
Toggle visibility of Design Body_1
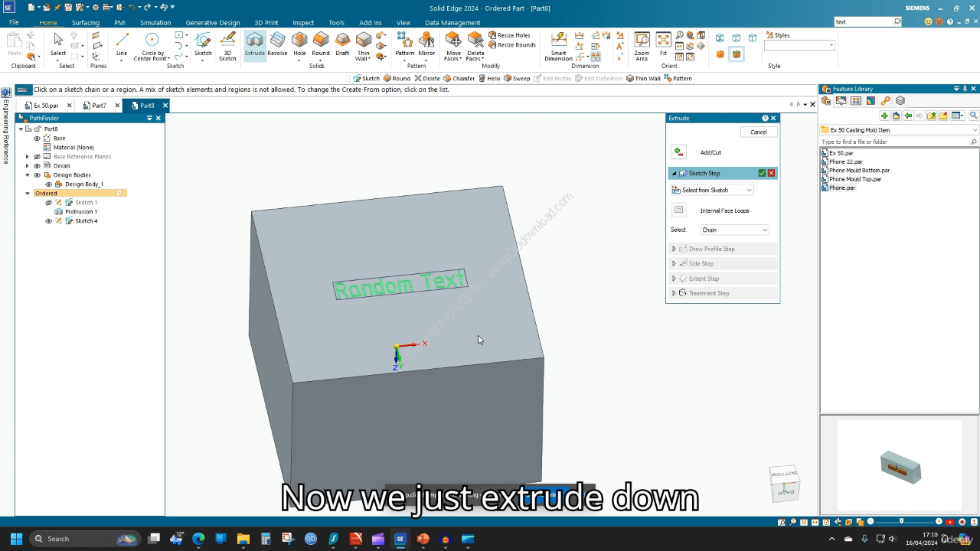pos(49,184)
